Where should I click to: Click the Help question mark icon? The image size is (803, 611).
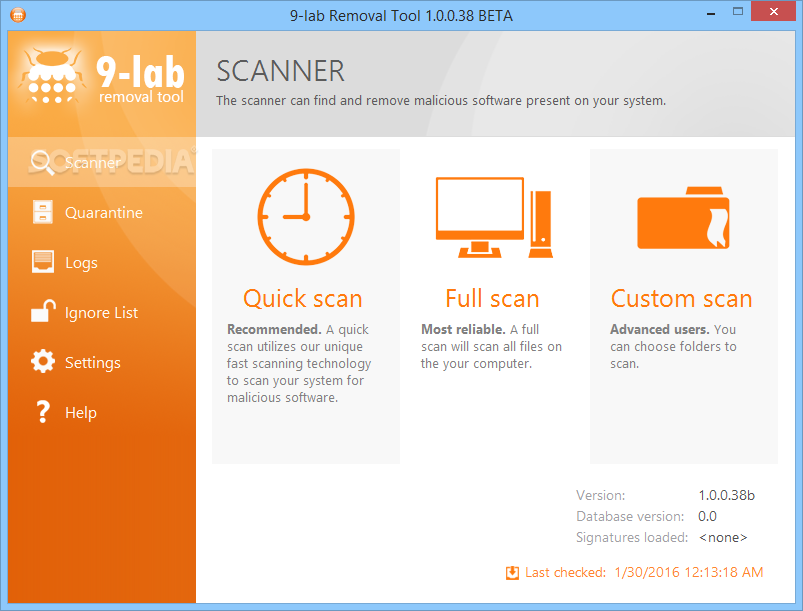click(x=43, y=412)
